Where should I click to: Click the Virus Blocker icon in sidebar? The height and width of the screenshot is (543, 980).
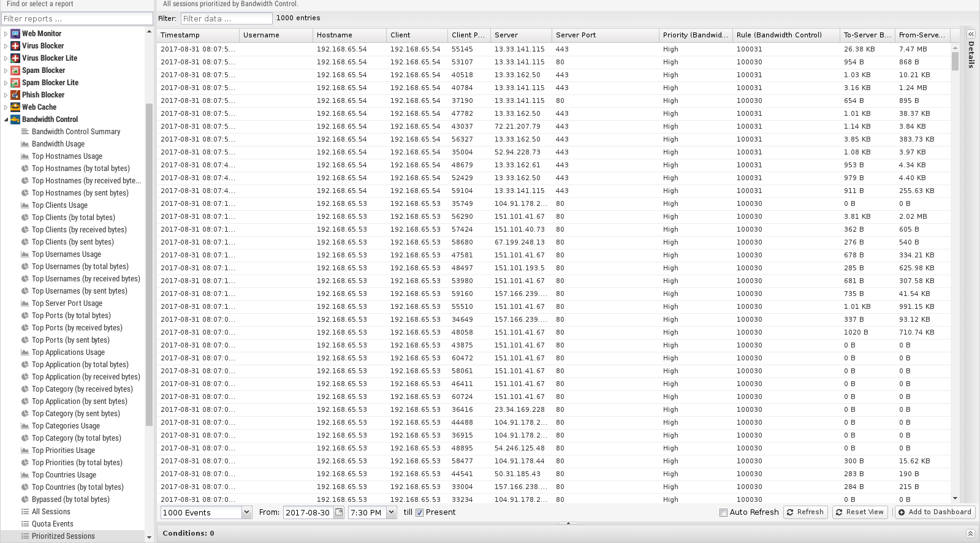15,46
